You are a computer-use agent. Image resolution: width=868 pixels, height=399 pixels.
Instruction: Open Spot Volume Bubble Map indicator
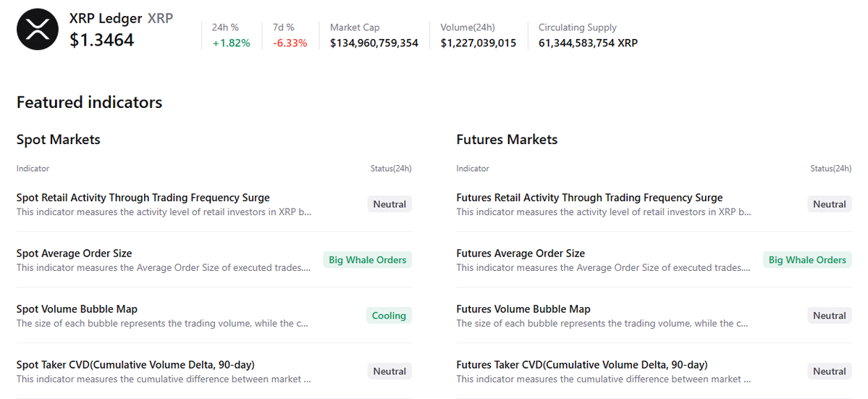pos(77,309)
